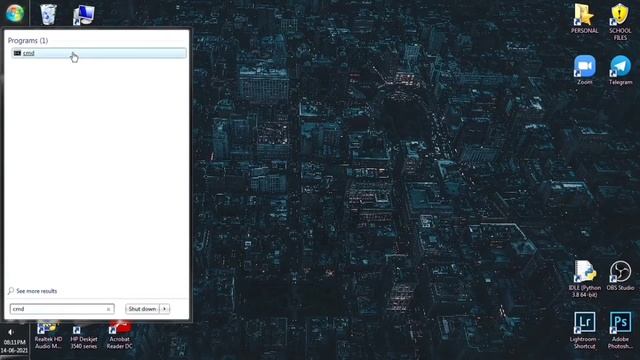Viewport: 640px width, 360px height.
Task: Select the cmd program result
Action: (x=99, y=53)
